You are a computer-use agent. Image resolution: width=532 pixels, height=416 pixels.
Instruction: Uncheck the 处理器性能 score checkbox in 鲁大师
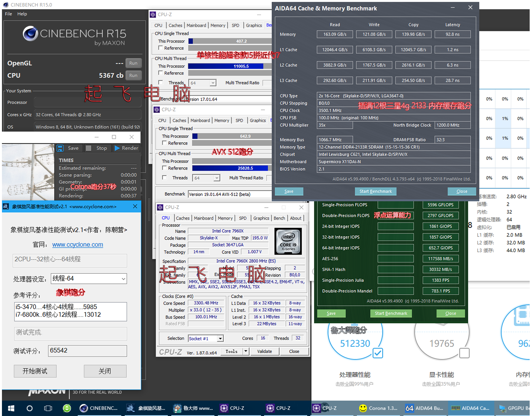(378, 353)
